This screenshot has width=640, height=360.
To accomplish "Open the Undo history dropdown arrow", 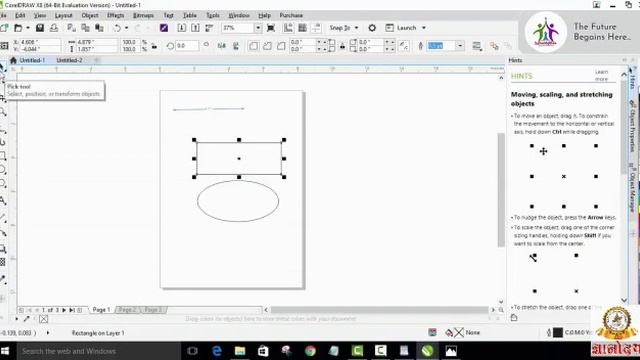I will click(x=126, y=28).
